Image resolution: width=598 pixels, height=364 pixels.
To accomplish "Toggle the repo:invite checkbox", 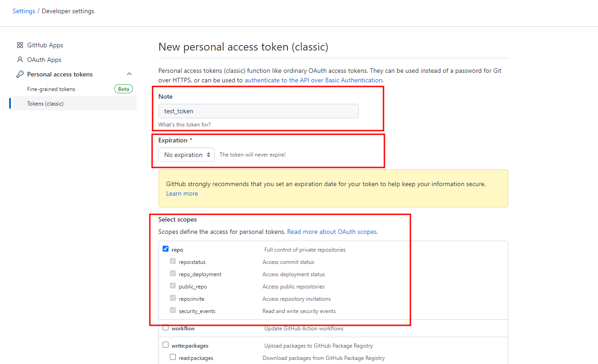I will [173, 298].
